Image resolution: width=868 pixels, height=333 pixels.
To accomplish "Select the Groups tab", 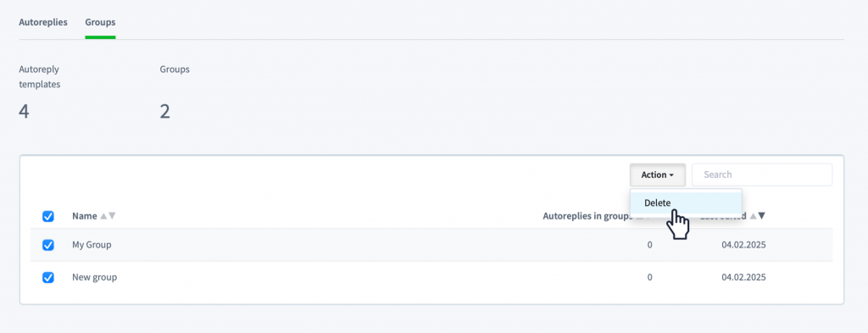I will click(x=100, y=23).
